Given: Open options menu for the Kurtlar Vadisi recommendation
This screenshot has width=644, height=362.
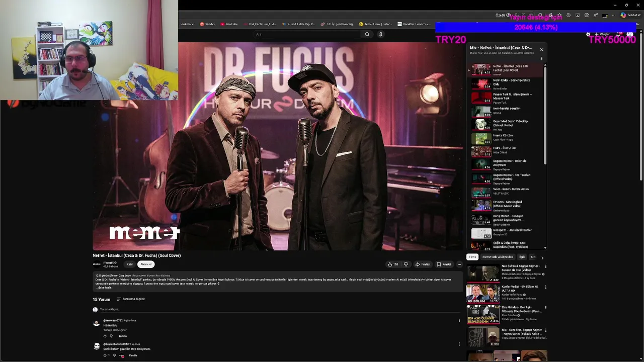Looking at the screenshot, I should pos(545,287).
